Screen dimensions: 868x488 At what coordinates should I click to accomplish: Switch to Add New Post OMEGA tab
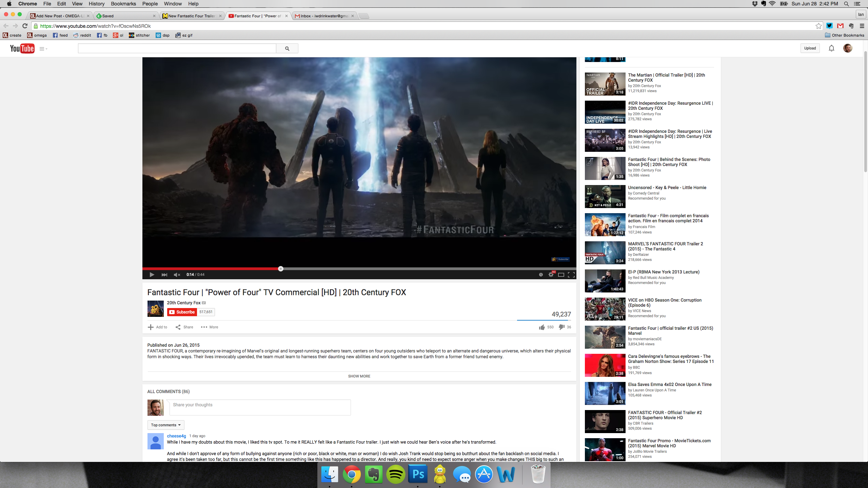(x=60, y=16)
